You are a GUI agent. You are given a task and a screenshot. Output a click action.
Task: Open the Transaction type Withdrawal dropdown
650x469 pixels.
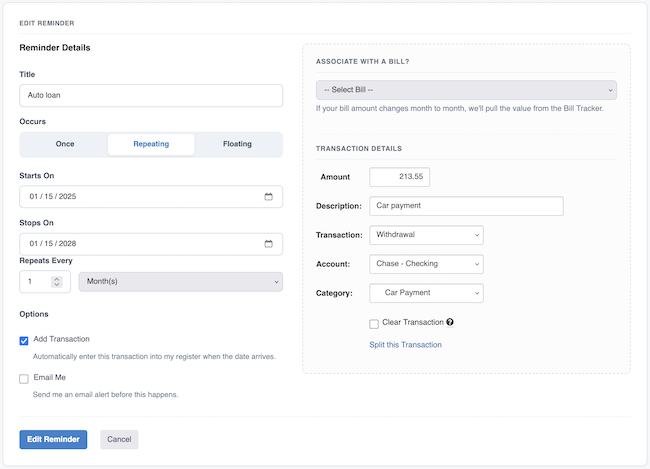click(x=426, y=235)
